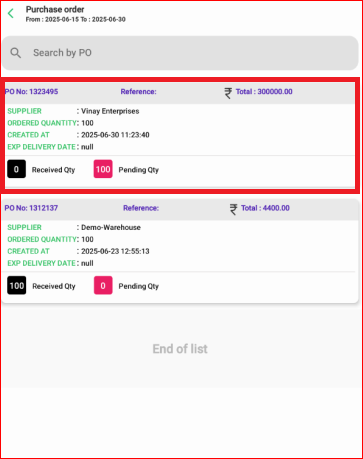Viewport: 363px width, 459px height.
Task: Click the Search by PO field
Action: (x=180, y=53)
